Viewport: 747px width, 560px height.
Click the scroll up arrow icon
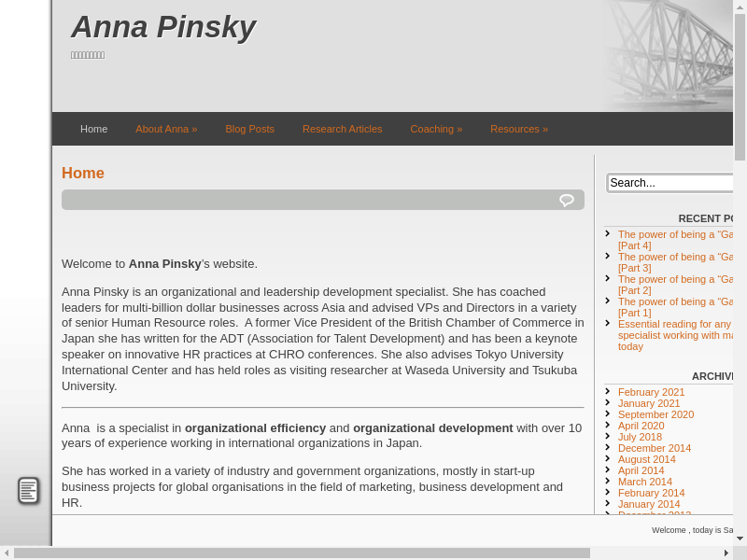point(740,7)
